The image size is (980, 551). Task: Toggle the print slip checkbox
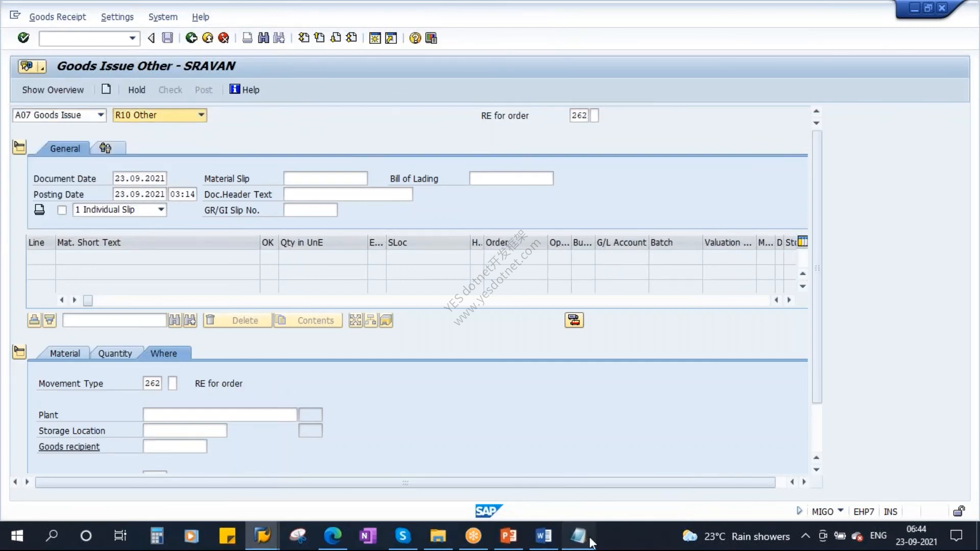click(62, 210)
